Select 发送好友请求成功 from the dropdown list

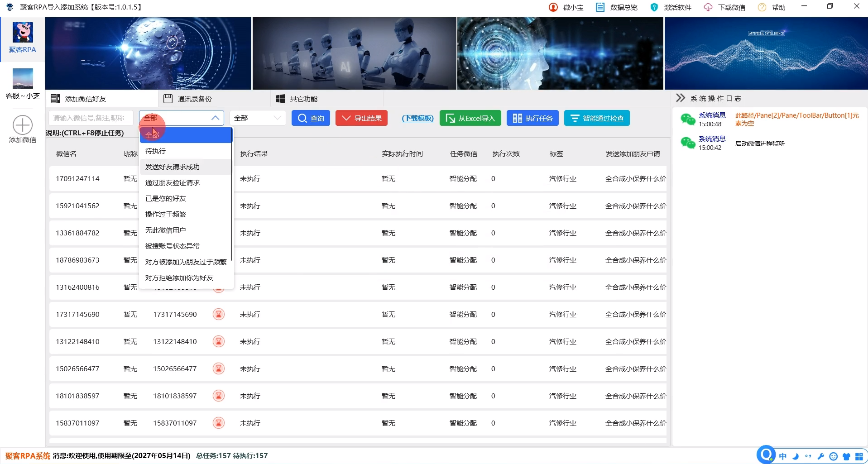(x=172, y=166)
